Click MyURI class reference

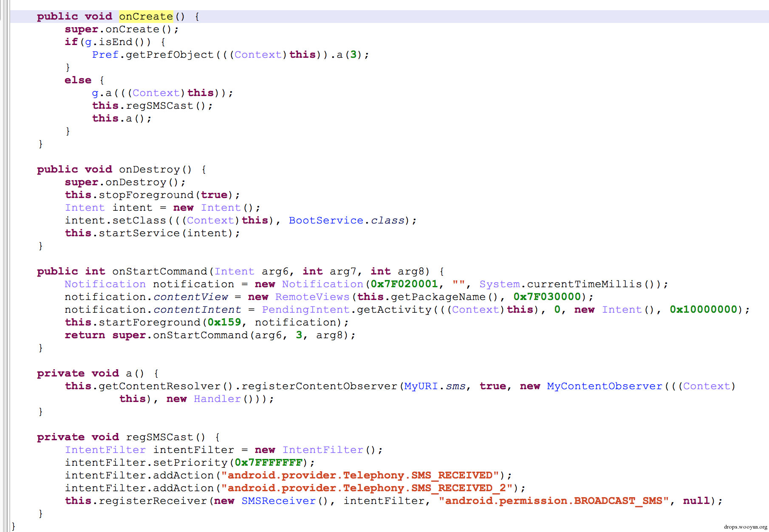421,386
